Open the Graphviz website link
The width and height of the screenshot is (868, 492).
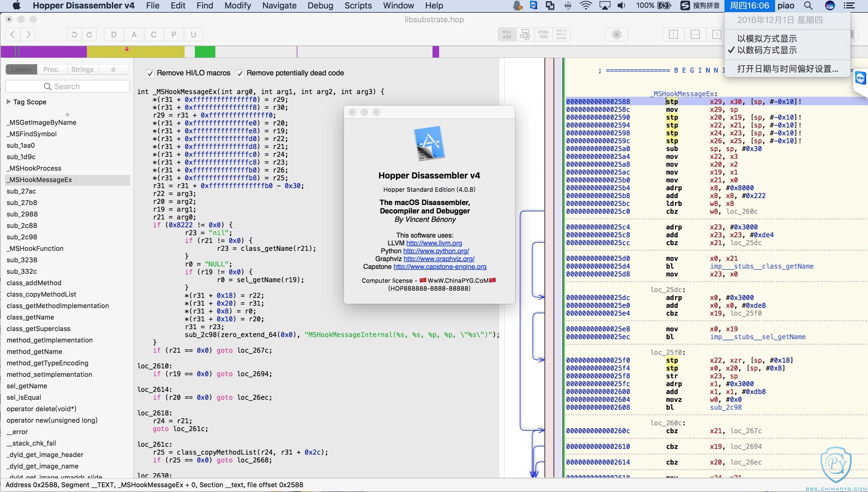tap(439, 258)
